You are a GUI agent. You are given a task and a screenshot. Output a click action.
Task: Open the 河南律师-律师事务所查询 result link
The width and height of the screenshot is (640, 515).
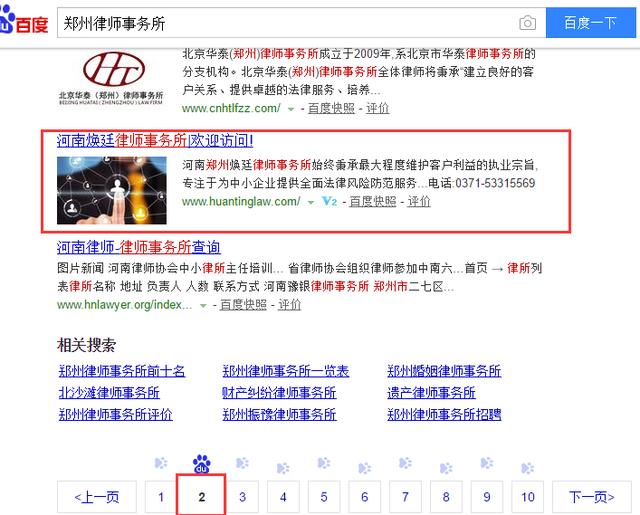pos(139,247)
